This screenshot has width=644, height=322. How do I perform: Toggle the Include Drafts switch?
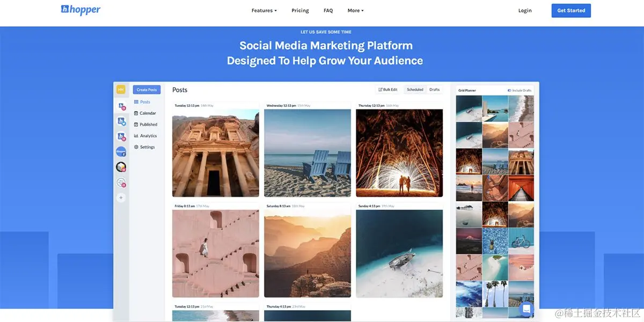[509, 90]
